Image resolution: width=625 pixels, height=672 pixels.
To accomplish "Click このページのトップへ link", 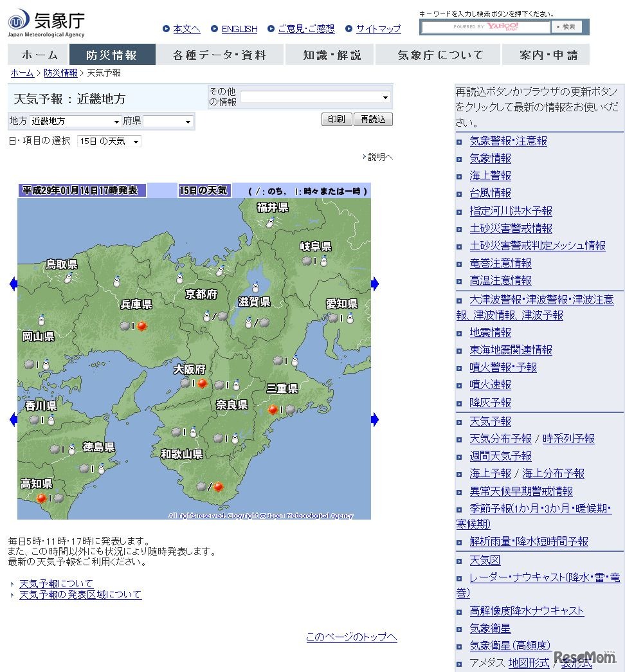I will tap(352, 637).
